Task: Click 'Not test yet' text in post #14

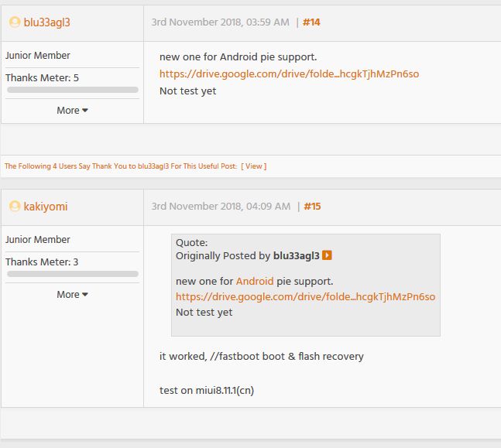Action: click(188, 91)
